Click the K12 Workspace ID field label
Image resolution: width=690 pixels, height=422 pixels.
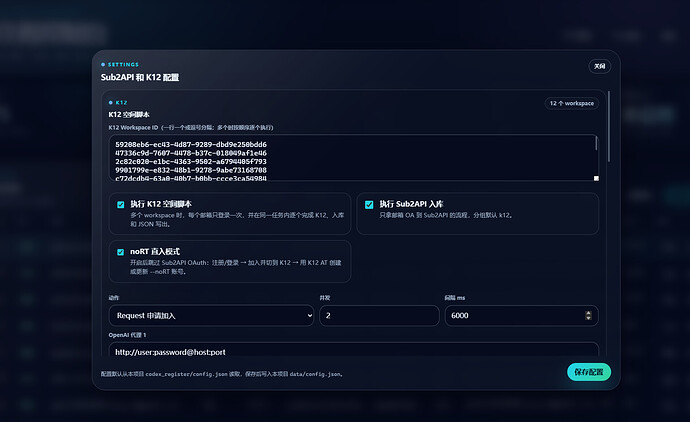click(191, 128)
